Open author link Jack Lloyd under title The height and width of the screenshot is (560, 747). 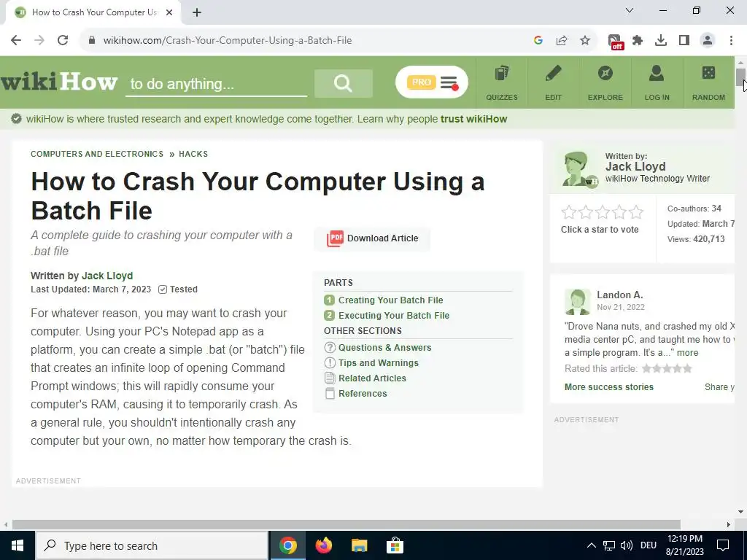[107, 276]
